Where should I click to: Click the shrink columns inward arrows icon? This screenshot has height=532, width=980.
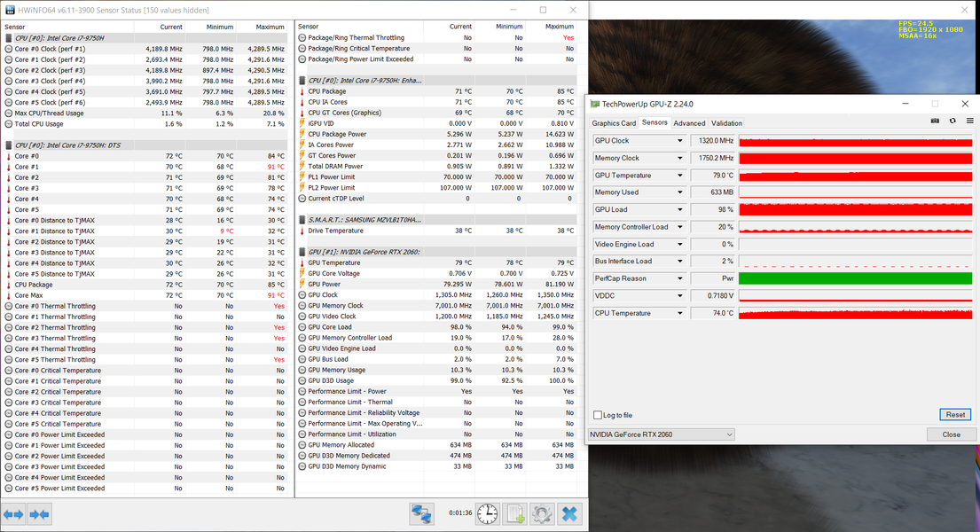tap(39, 514)
